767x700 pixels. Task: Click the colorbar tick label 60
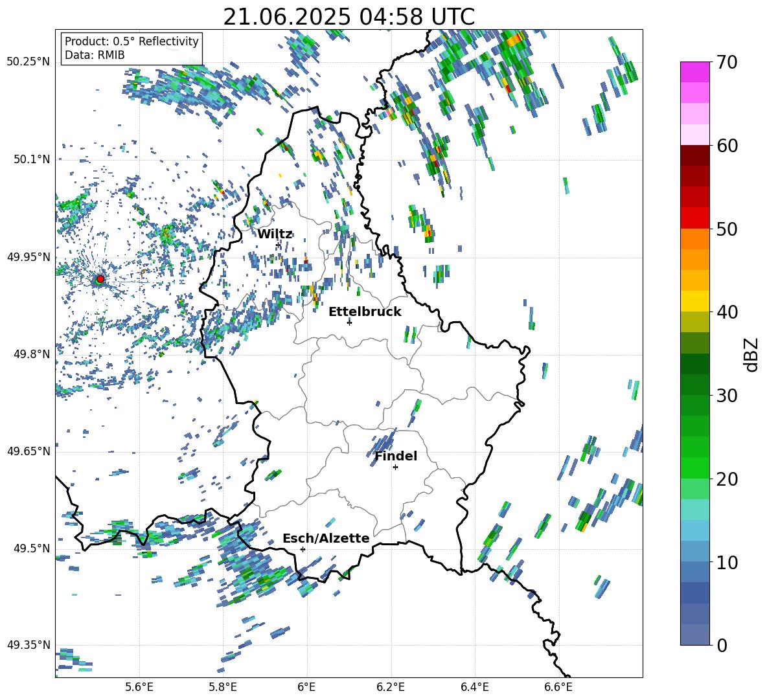pos(727,146)
